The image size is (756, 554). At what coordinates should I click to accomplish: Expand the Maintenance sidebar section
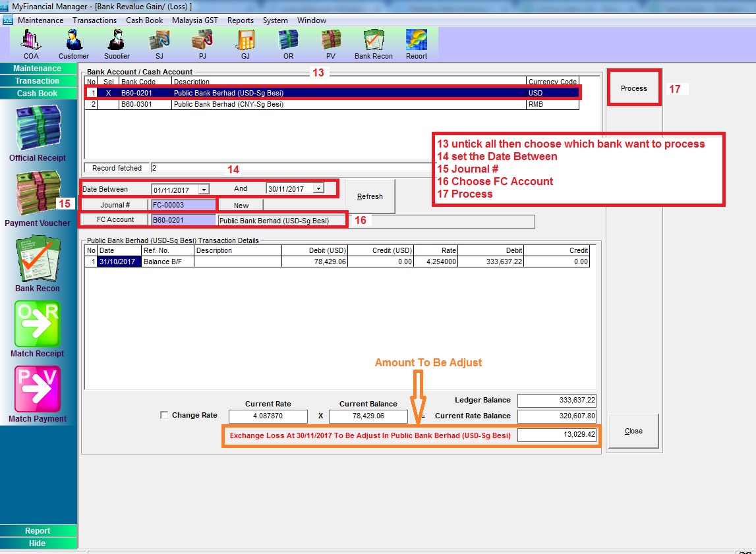coord(38,69)
